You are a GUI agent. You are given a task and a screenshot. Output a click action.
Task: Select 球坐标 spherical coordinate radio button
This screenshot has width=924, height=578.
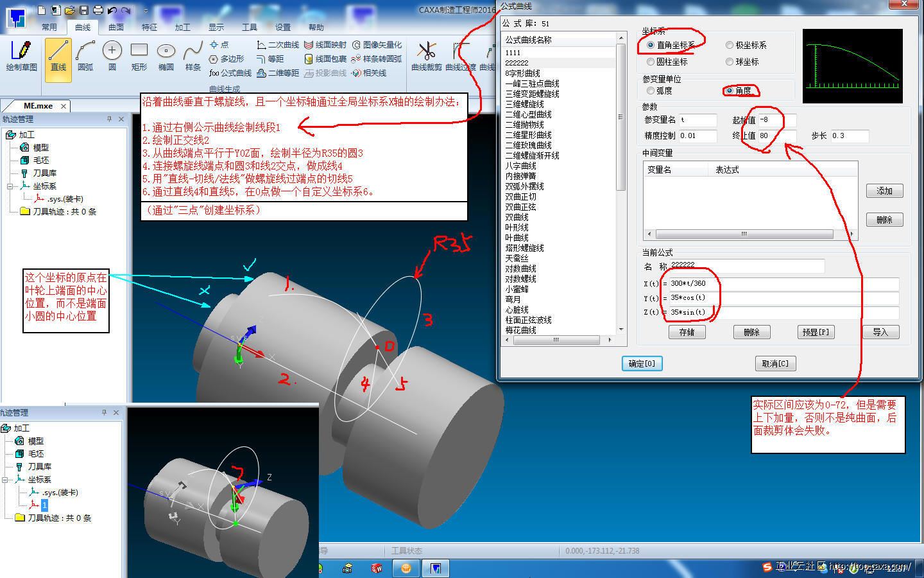click(730, 62)
